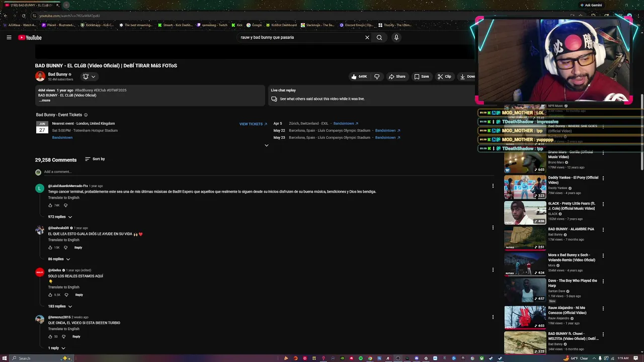Like terecruz2815's comment with 50 likes
This screenshot has height=362, width=644.
pos(50,336)
